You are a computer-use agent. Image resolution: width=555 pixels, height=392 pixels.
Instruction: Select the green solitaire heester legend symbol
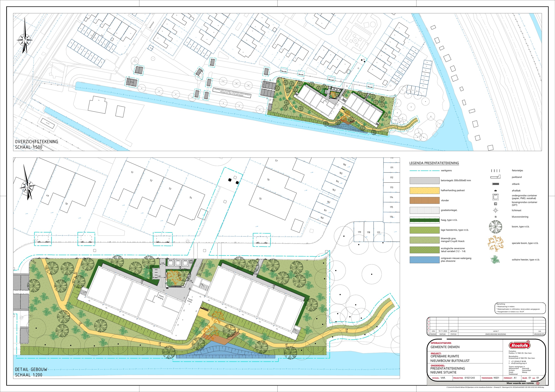(495, 260)
